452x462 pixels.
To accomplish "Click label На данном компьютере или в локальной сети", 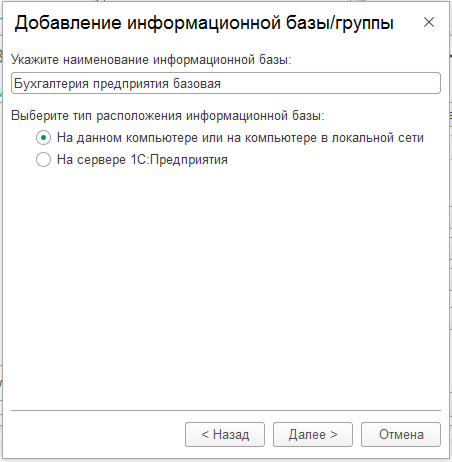I will [240, 138].
